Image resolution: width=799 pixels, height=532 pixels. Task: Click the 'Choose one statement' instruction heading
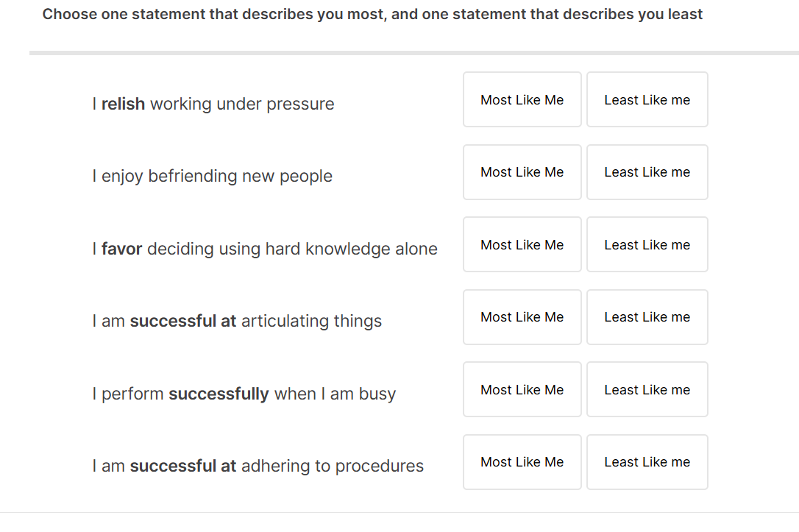[x=372, y=15]
